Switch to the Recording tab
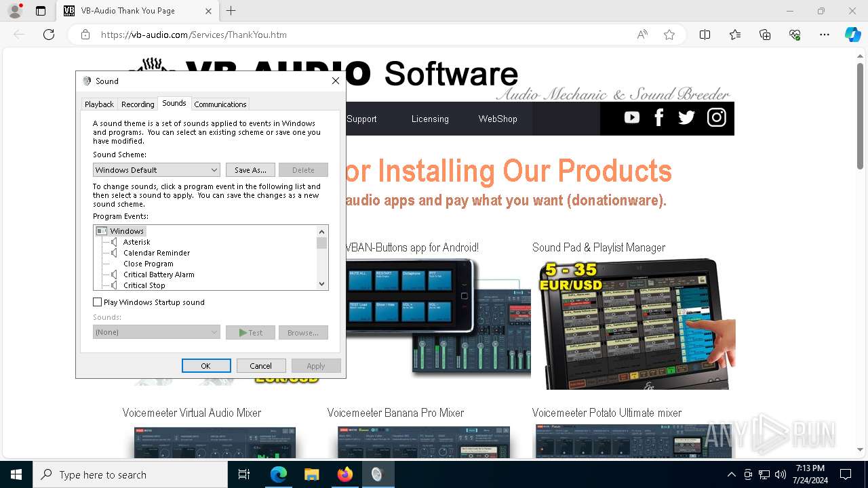 tap(138, 104)
